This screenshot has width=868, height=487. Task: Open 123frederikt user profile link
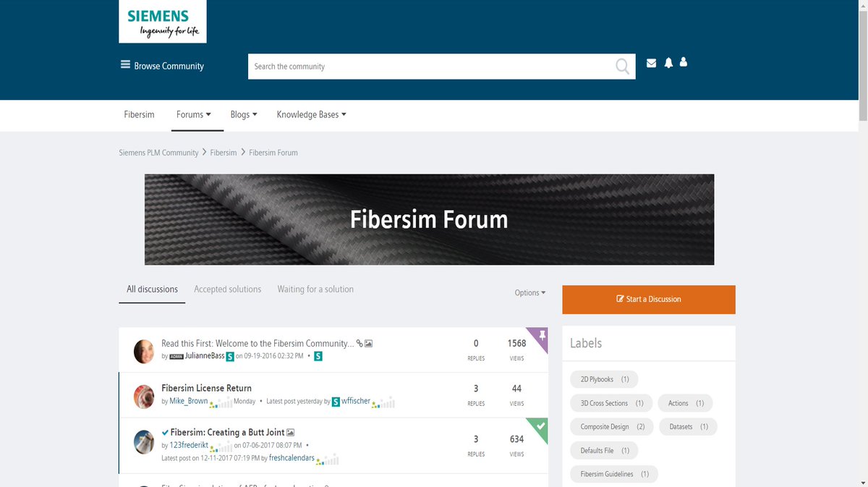coord(189,446)
